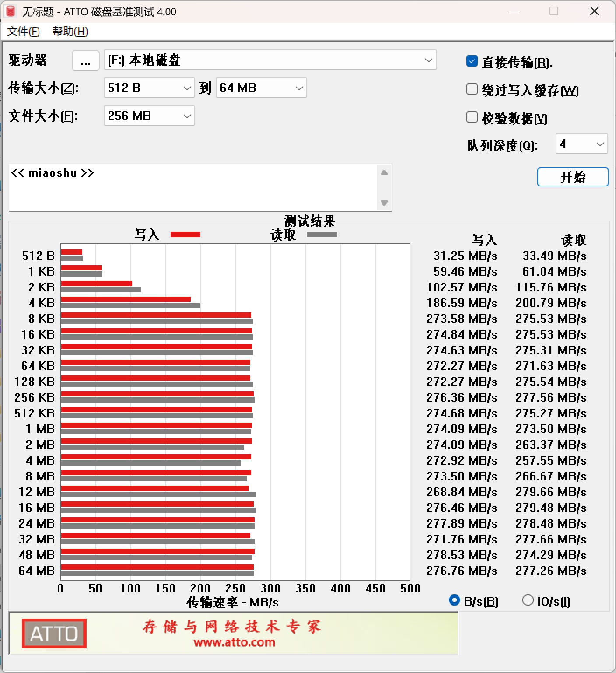This screenshot has height=673, width=616.
Task: Click the ATTO logo in the banner
Action: [x=54, y=634]
